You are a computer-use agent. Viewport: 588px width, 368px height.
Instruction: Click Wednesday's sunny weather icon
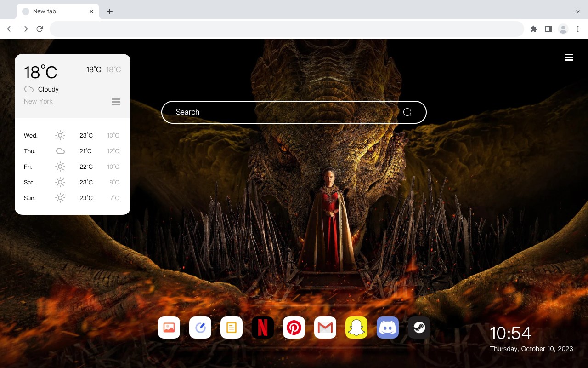pyautogui.click(x=60, y=135)
